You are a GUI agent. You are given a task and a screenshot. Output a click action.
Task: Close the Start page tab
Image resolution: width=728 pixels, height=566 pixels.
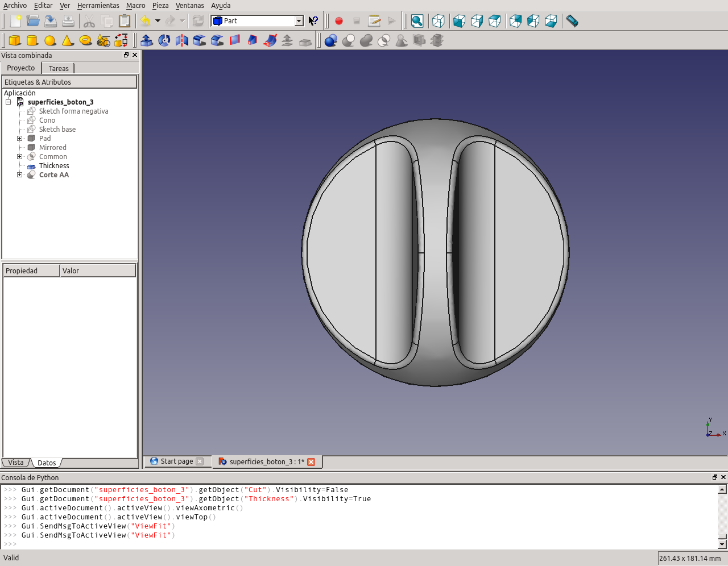pyautogui.click(x=200, y=461)
